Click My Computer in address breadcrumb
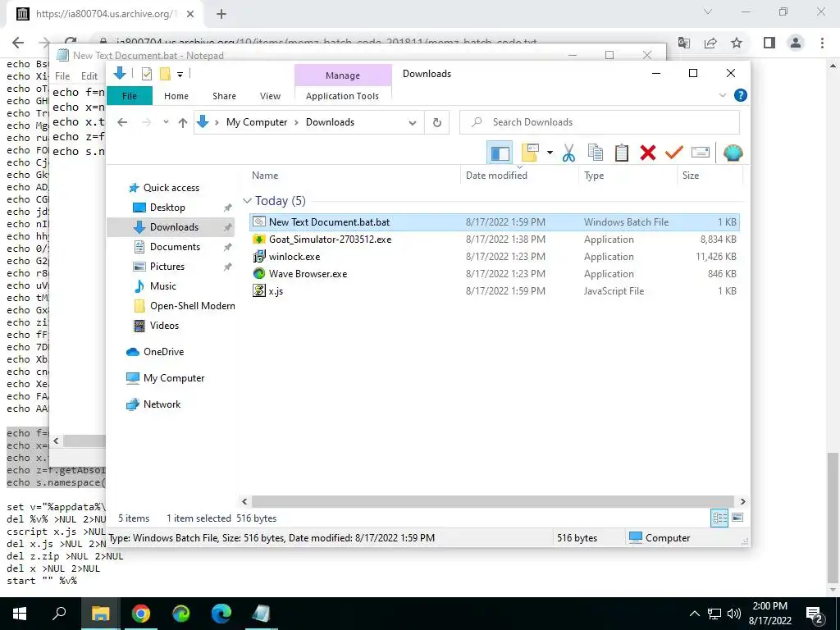This screenshot has height=630, width=840. [257, 122]
